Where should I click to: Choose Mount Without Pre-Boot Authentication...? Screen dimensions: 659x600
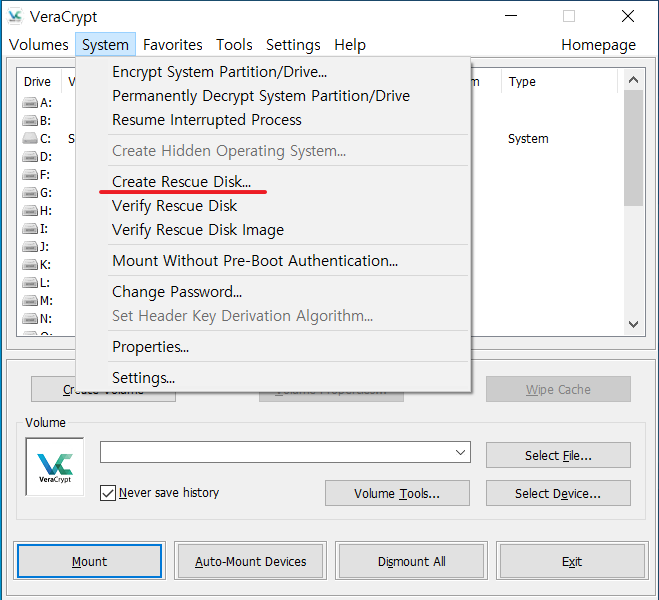(273, 261)
